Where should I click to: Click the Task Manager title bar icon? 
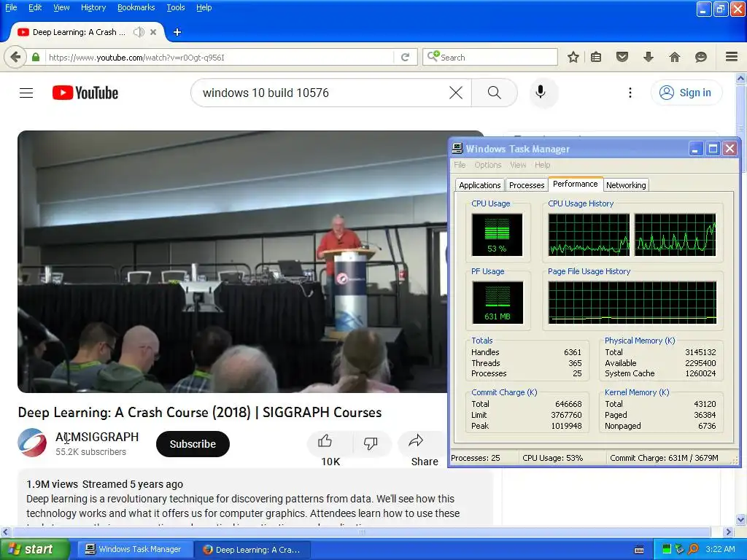[x=457, y=149]
